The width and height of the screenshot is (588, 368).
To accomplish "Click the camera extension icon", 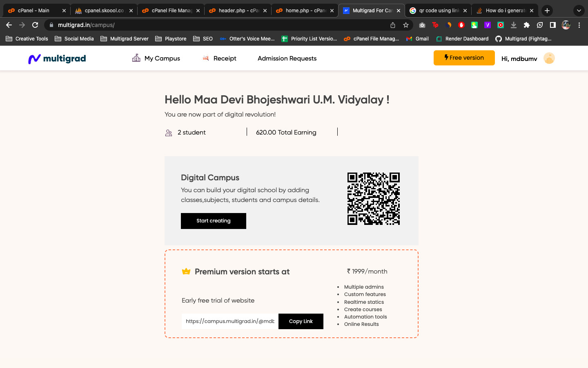I will click(422, 25).
